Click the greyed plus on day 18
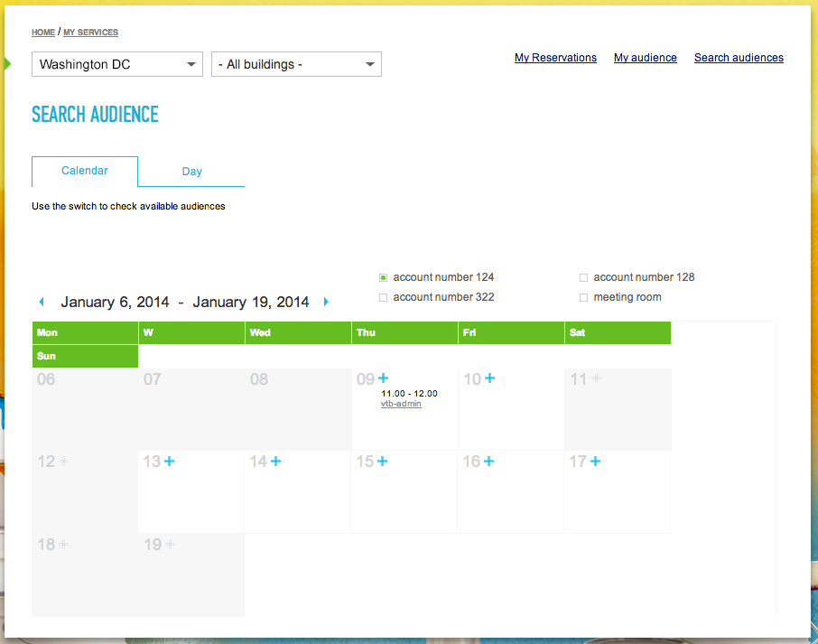This screenshot has width=818, height=644. 63,545
